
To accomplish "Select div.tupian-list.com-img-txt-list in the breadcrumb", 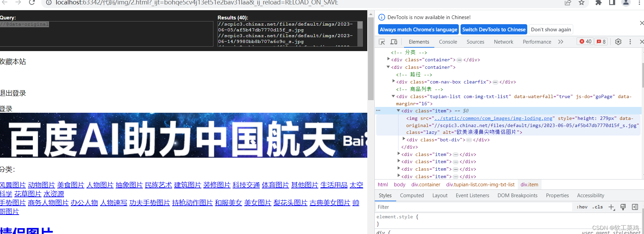I will coord(480,185).
